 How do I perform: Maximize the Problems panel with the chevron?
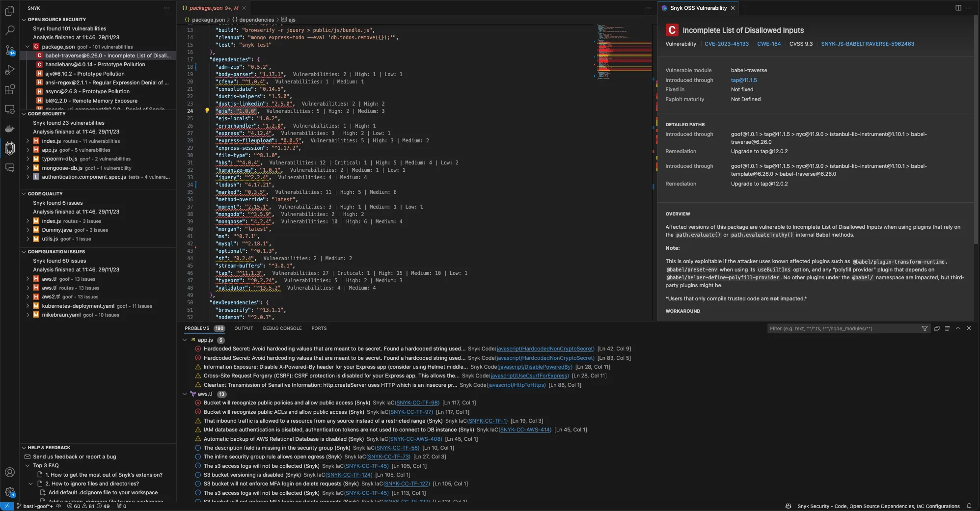pyautogui.click(x=958, y=328)
